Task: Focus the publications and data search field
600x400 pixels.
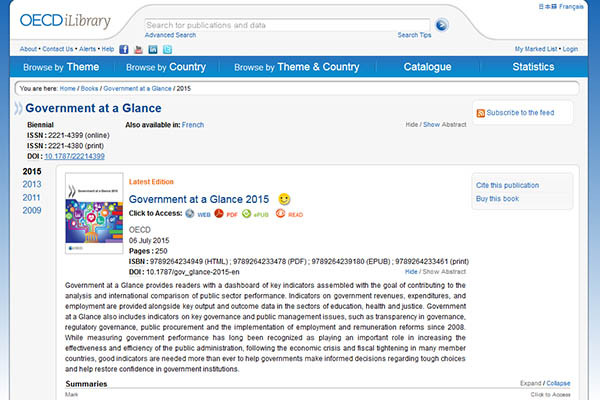Action: click(x=287, y=24)
